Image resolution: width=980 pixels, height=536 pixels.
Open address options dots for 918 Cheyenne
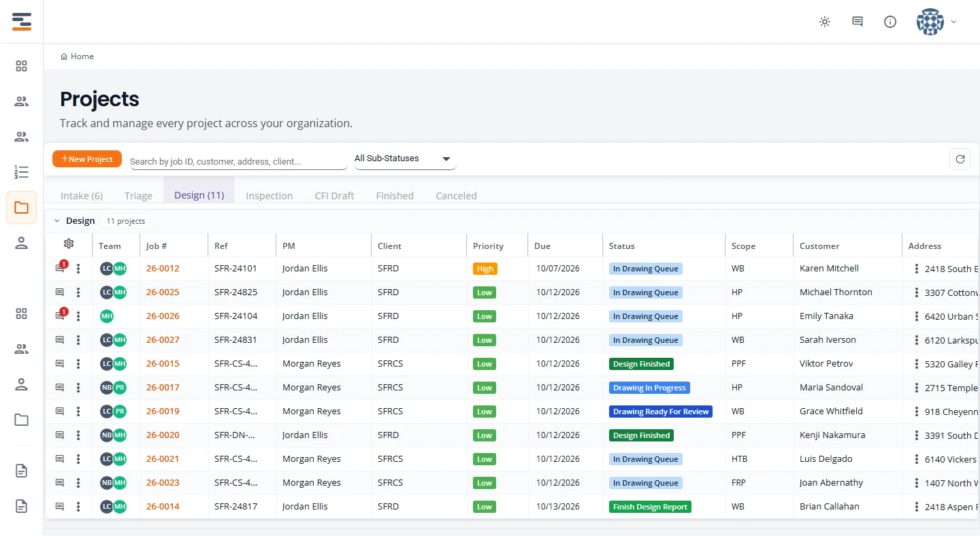coord(917,412)
